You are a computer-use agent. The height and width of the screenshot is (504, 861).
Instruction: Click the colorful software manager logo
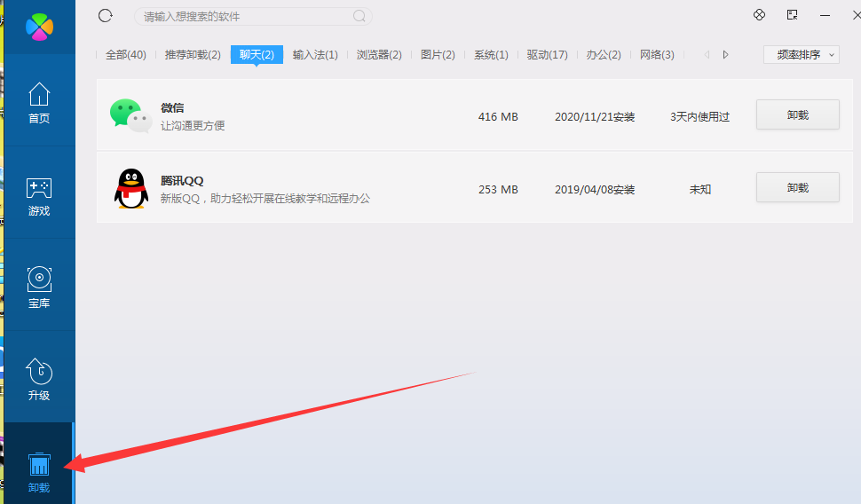[40, 27]
